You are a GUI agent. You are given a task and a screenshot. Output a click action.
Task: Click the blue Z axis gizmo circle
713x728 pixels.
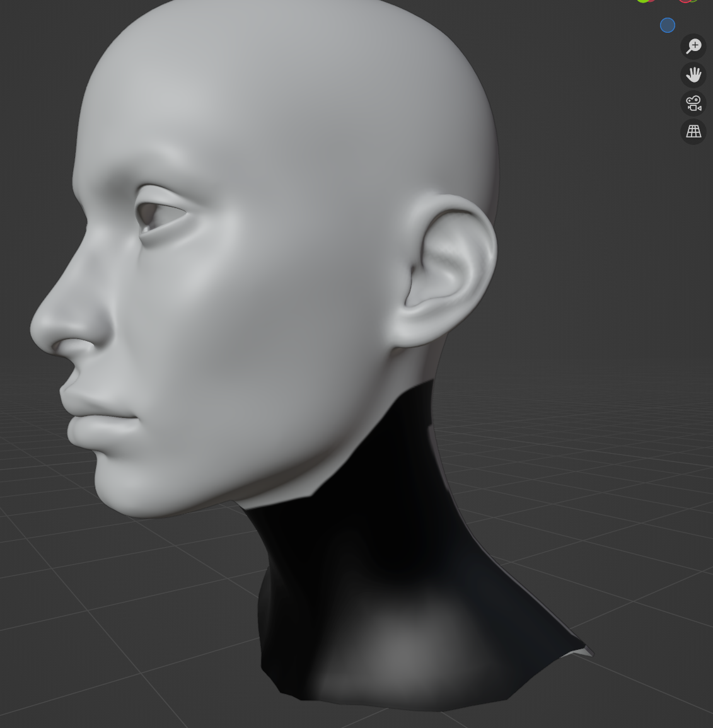coord(667,25)
